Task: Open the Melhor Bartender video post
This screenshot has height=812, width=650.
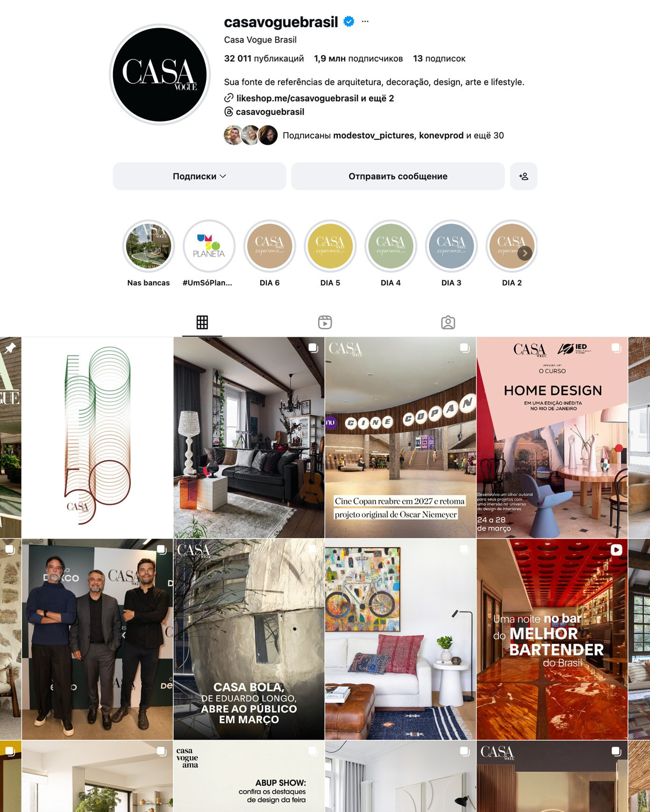Action: [x=552, y=639]
